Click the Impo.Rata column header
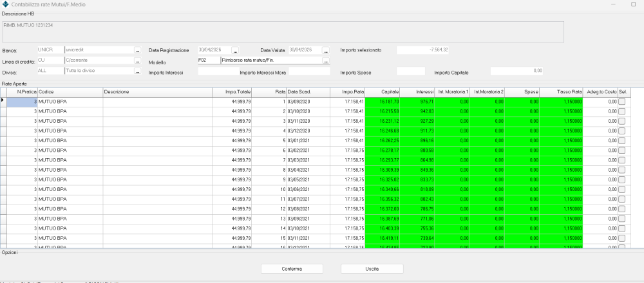This screenshot has height=283, width=644. [348, 92]
